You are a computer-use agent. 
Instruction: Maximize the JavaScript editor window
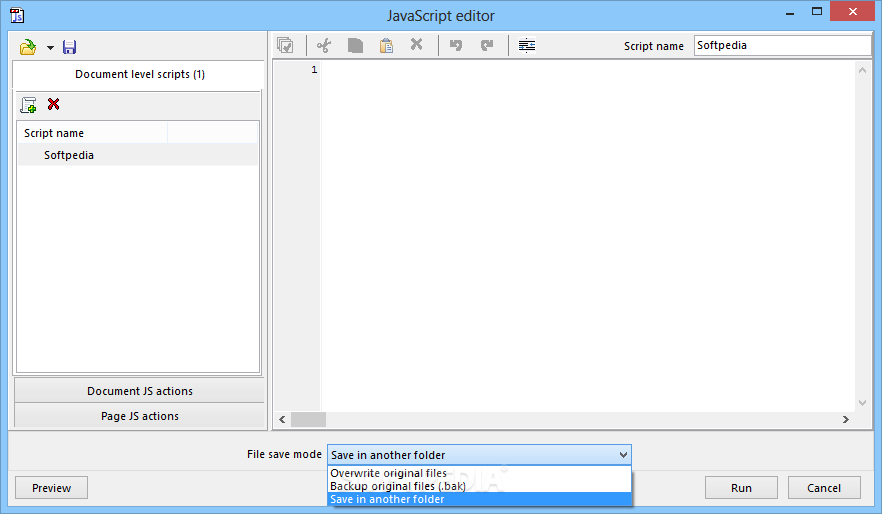(817, 11)
